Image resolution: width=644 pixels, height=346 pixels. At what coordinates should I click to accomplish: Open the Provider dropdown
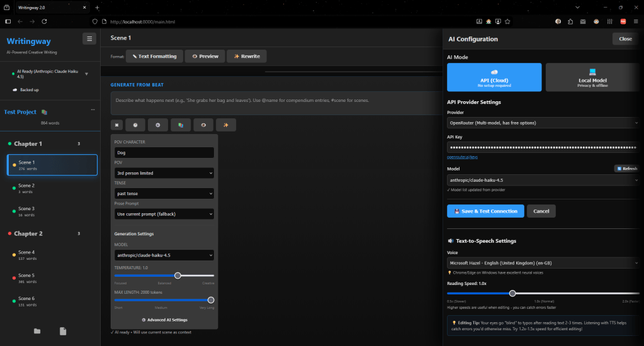pyautogui.click(x=543, y=123)
